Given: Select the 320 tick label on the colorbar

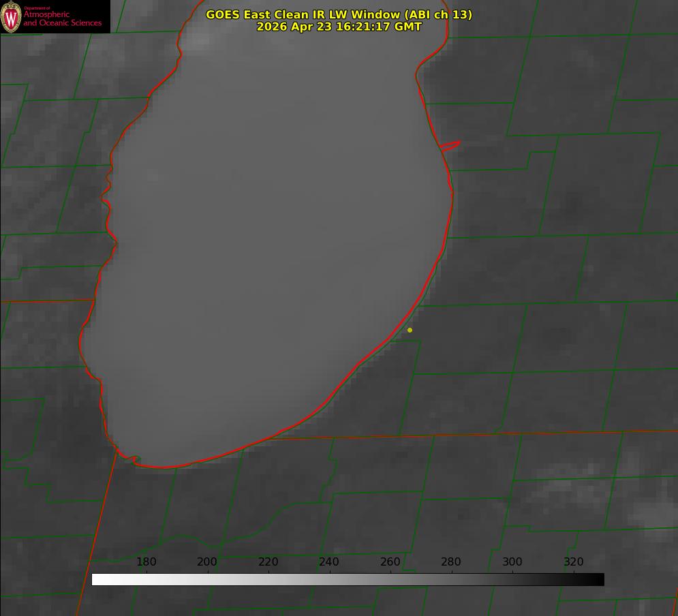Looking at the screenshot, I should [574, 561].
